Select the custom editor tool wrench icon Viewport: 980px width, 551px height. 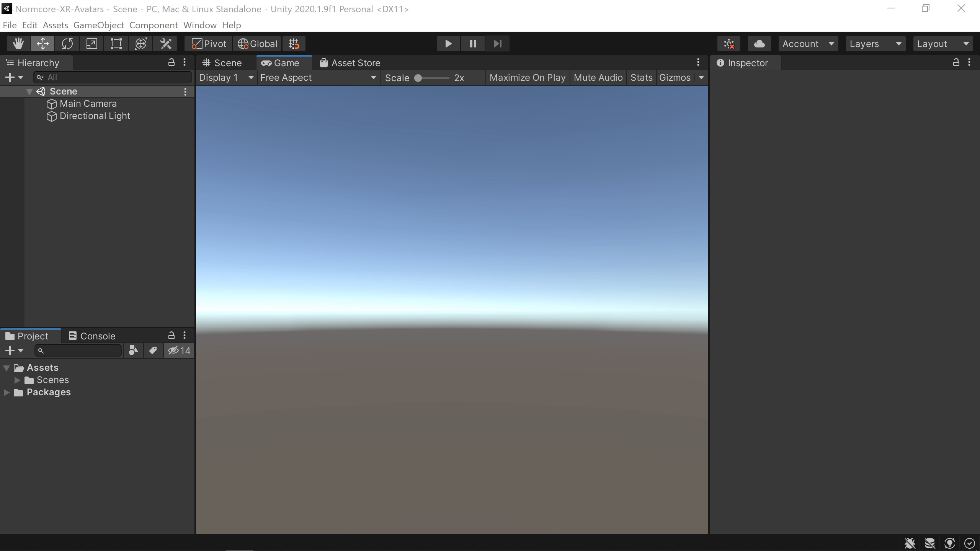coord(165,43)
